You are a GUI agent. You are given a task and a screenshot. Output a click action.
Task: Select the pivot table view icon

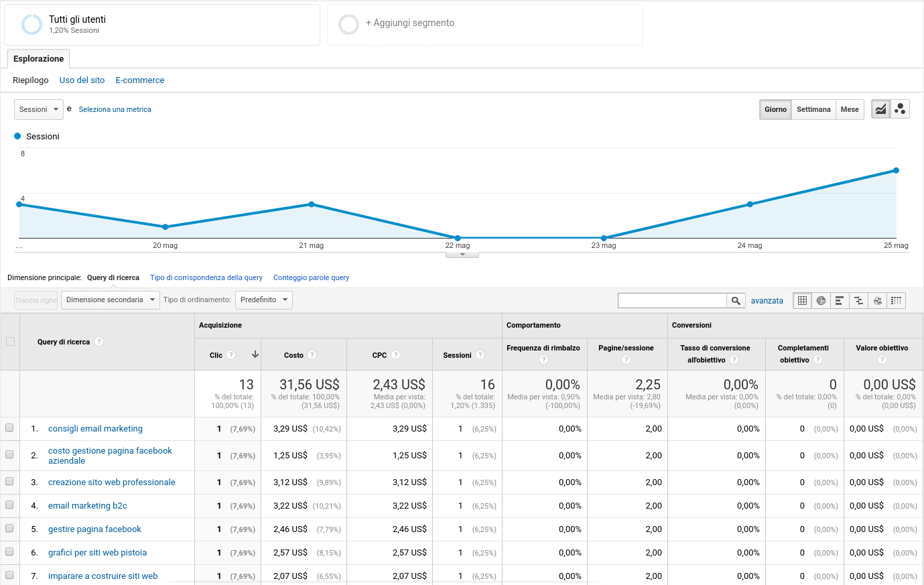(896, 301)
